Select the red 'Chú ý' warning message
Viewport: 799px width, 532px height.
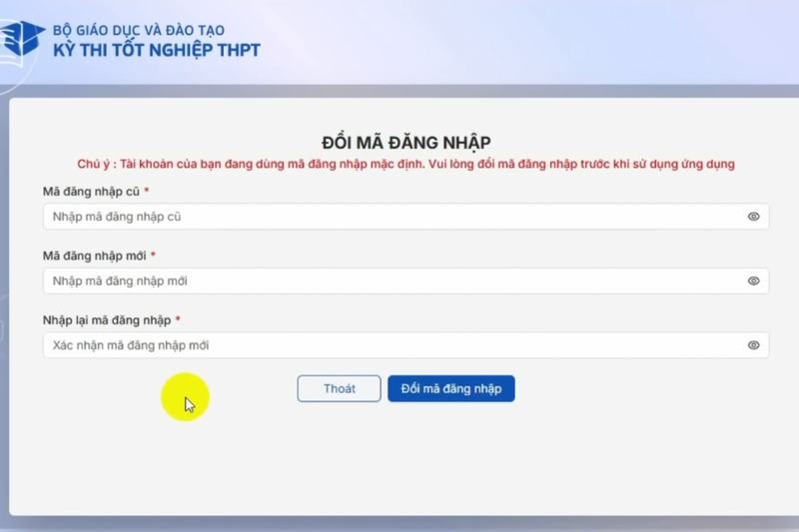pos(406,164)
